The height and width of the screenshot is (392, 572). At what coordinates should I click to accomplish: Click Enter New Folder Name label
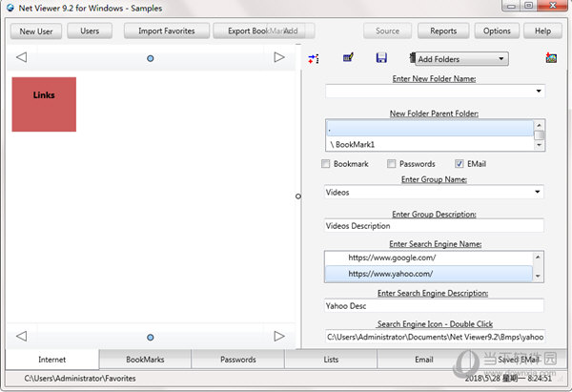click(434, 78)
